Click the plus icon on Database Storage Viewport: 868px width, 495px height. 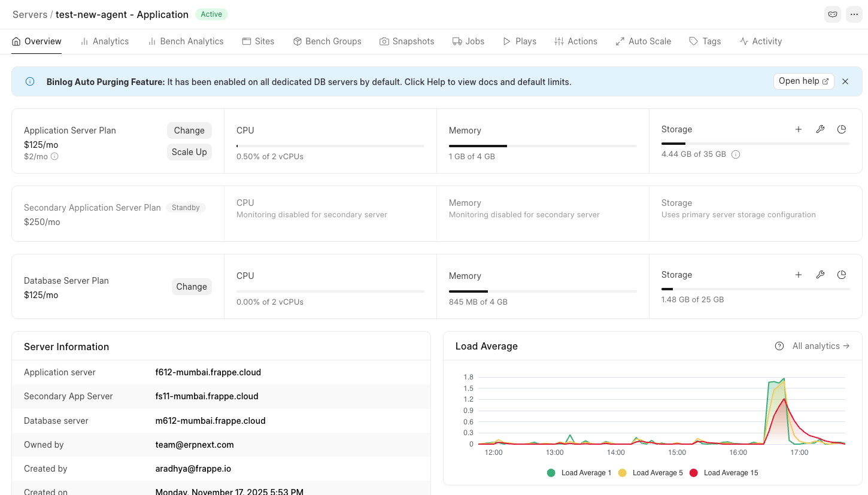point(799,275)
